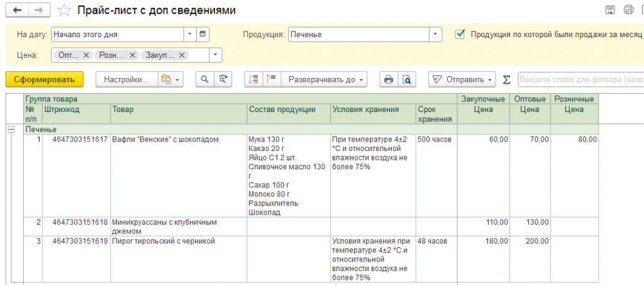Collapse the Печенье group in table

click(x=11, y=129)
